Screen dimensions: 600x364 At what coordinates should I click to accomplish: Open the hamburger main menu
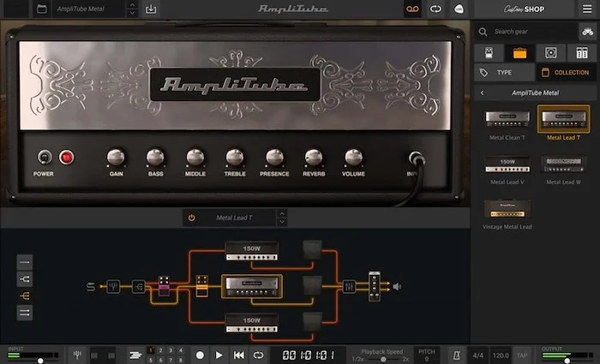(587, 9)
